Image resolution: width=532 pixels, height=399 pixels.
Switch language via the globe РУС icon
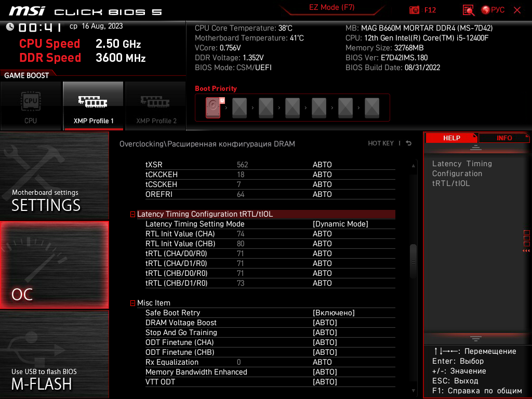(x=493, y=10)
